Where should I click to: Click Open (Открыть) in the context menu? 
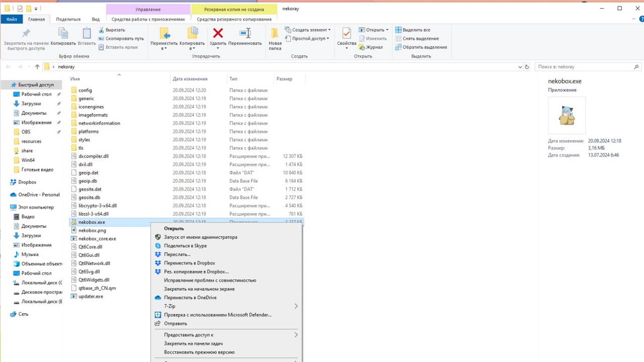[x=174, y=228]
